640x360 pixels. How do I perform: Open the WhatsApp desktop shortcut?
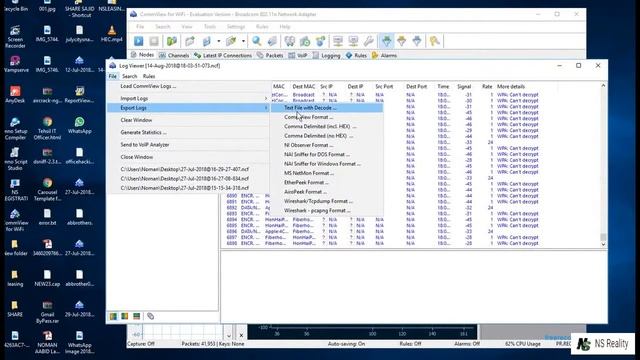[80, 125]
